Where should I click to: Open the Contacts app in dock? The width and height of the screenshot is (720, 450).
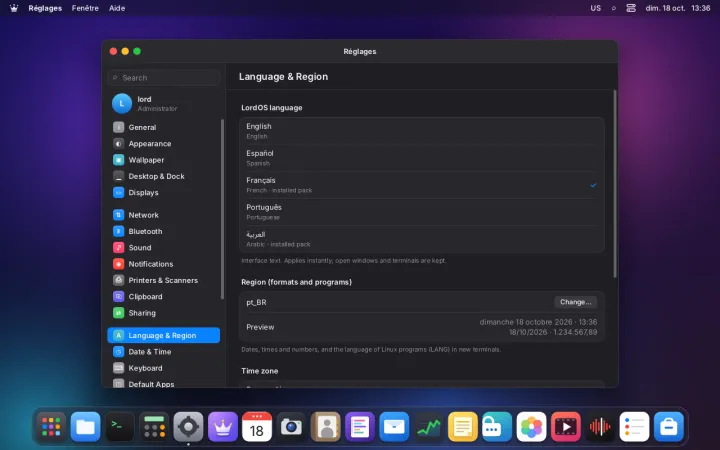326,427
